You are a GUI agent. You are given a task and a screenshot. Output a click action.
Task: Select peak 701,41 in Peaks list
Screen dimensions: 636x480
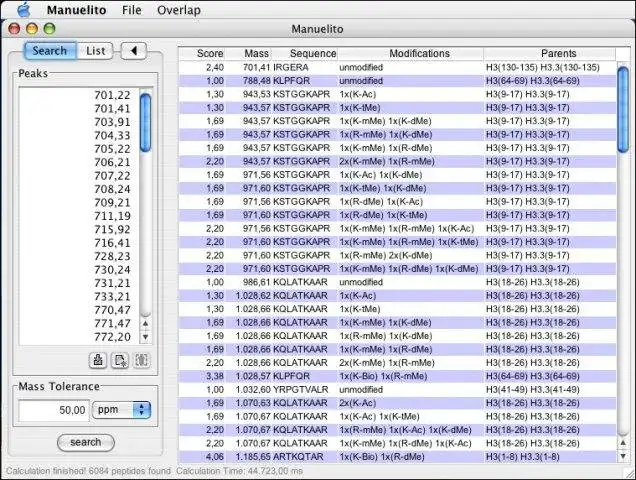(x=112, y=109)
